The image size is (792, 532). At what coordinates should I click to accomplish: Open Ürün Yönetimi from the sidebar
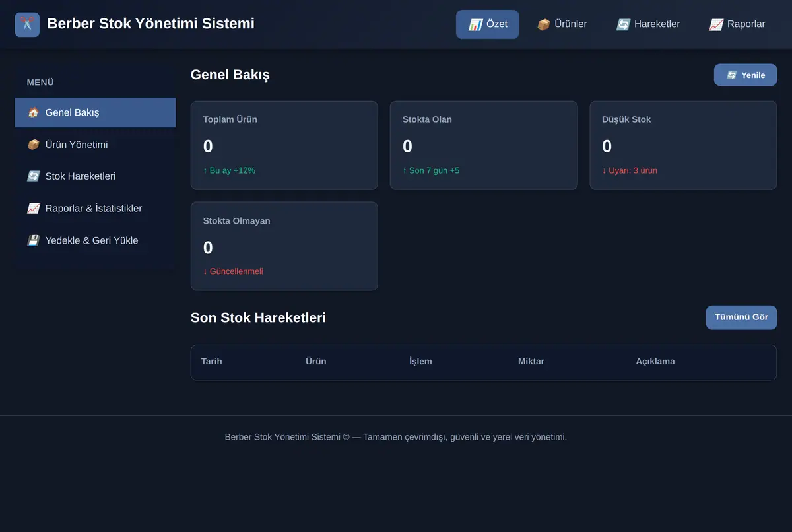pyautogui.click(x=95, y=145)
